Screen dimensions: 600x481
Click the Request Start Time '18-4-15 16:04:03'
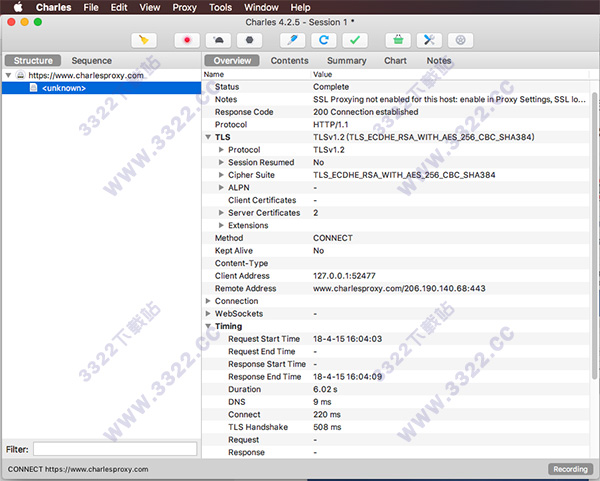click(347, 339)
